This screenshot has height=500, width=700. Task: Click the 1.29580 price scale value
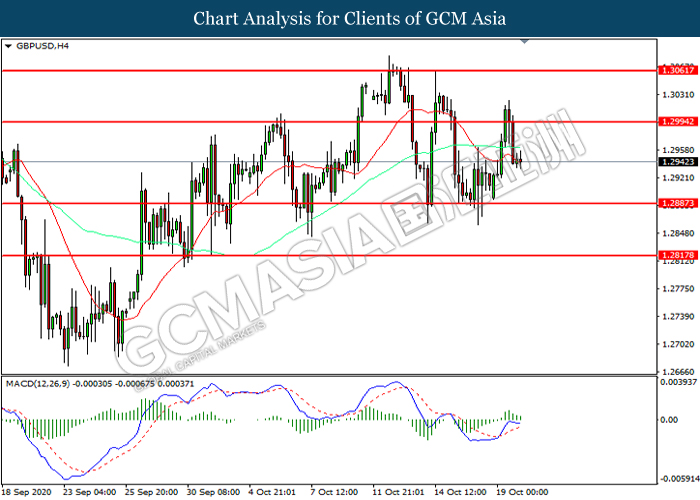click(678, 150)
